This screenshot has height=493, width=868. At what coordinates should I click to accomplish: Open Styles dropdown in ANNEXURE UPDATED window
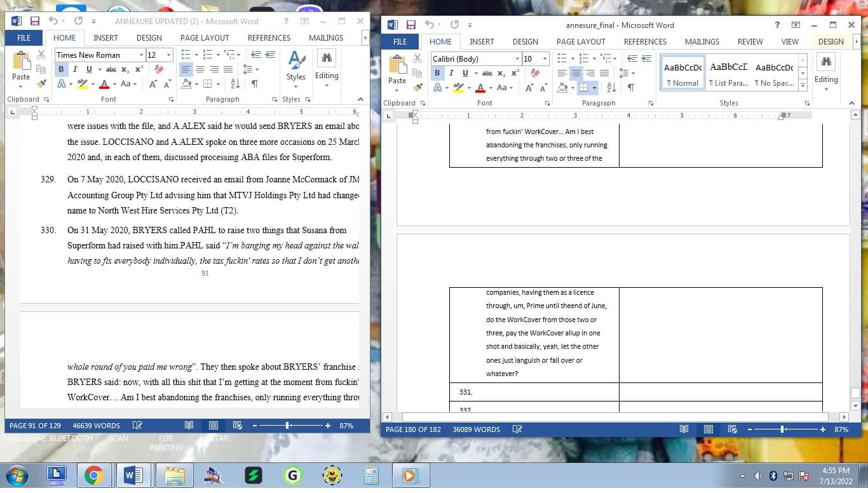point(296,67)
